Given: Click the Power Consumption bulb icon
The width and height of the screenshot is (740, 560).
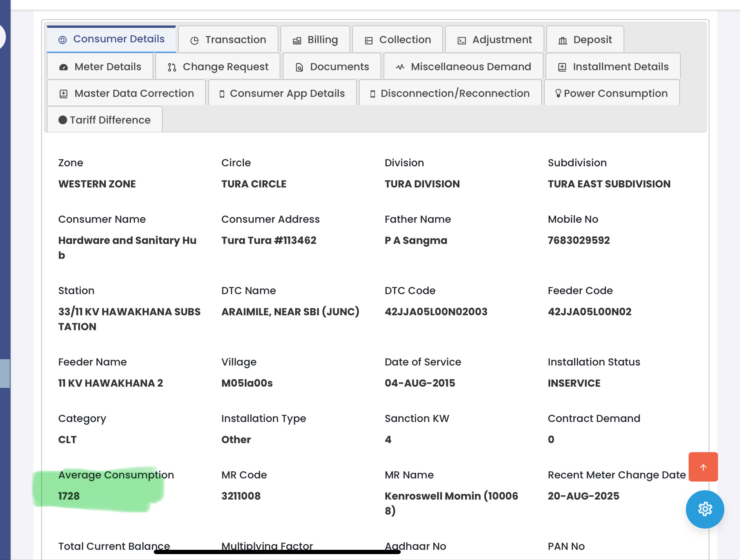Looking at the screenshot, I should coord(558,93).
